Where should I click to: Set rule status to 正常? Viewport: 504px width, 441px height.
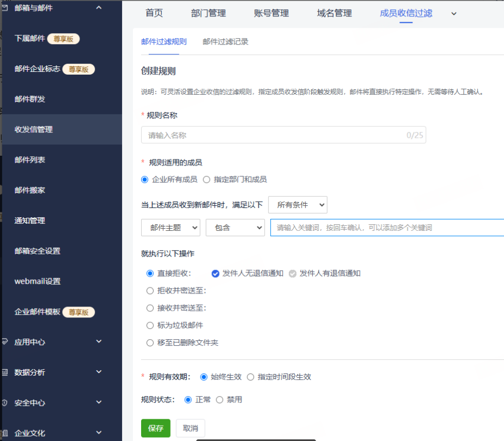coord(188,400)
